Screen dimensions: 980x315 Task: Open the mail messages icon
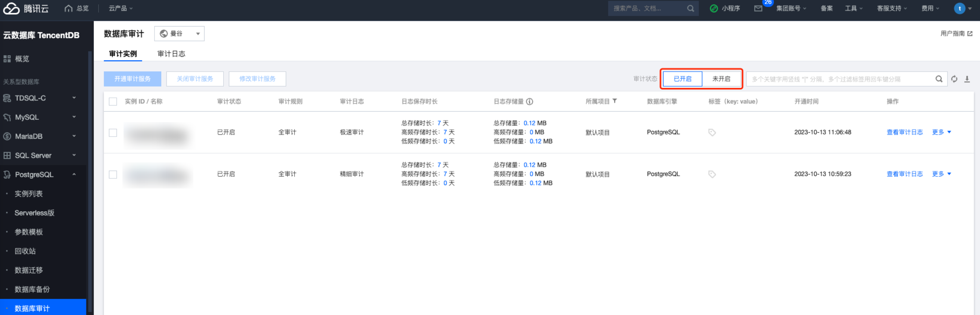pos(758,8)
